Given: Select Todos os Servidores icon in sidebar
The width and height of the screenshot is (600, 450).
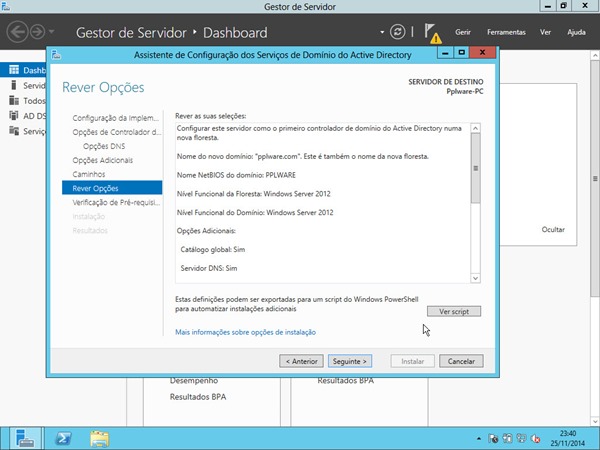Looking at the screenshot, I should (x=14, y=101).
